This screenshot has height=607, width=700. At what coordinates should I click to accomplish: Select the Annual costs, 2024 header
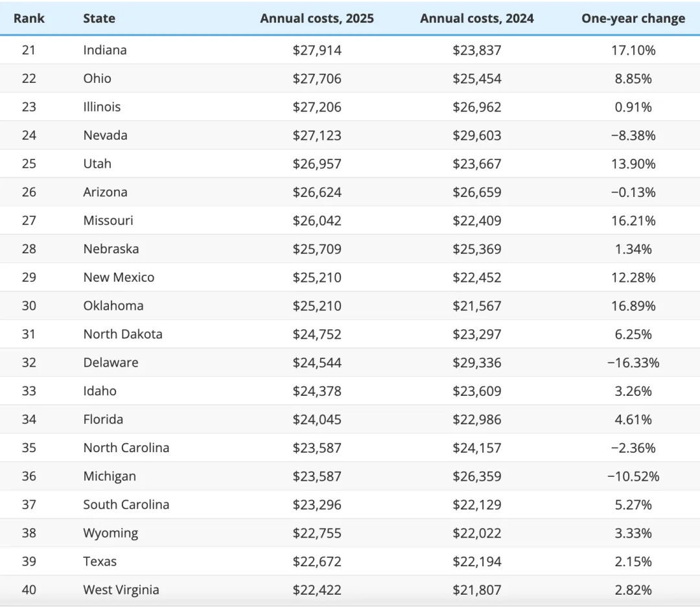click(x=477, y=18)
